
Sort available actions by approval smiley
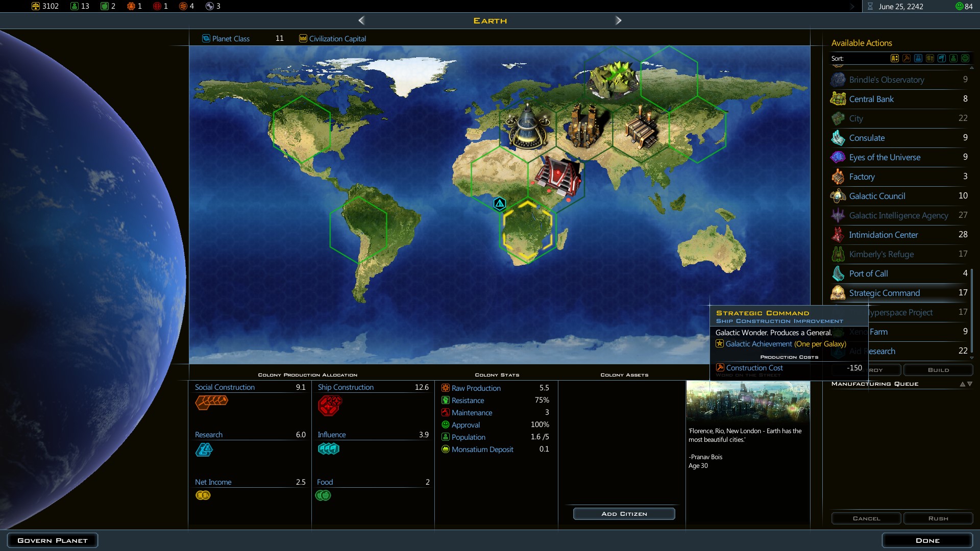[965, 58]
